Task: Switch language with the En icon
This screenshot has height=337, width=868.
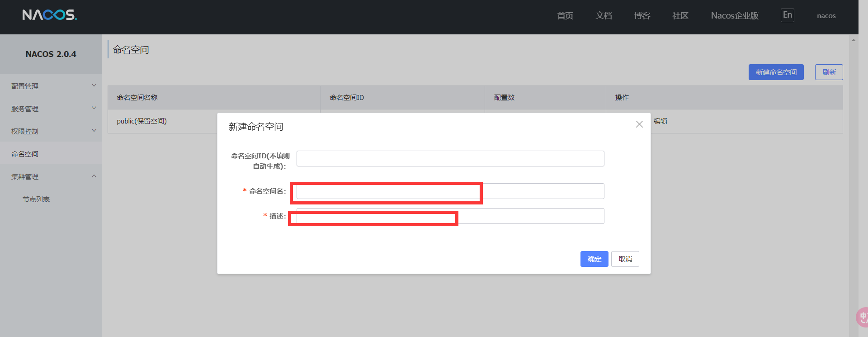Action: pos(788,15)
